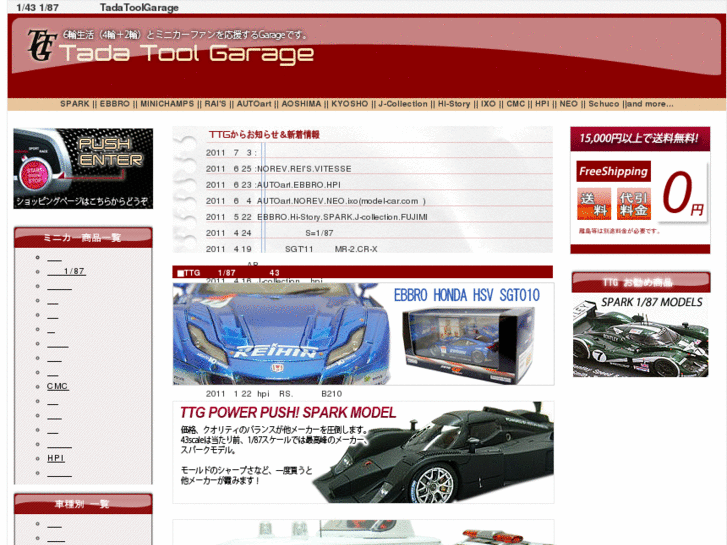Click the TTG お勧め商品 header
The width and height of the screenshot is (727, 545).
click(641, 282)
